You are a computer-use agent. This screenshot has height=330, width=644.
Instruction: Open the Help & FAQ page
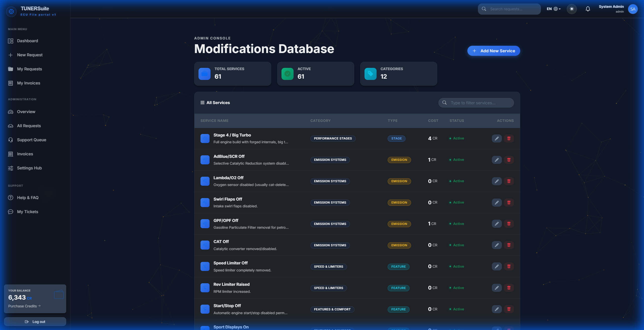[x=28, y=198]
